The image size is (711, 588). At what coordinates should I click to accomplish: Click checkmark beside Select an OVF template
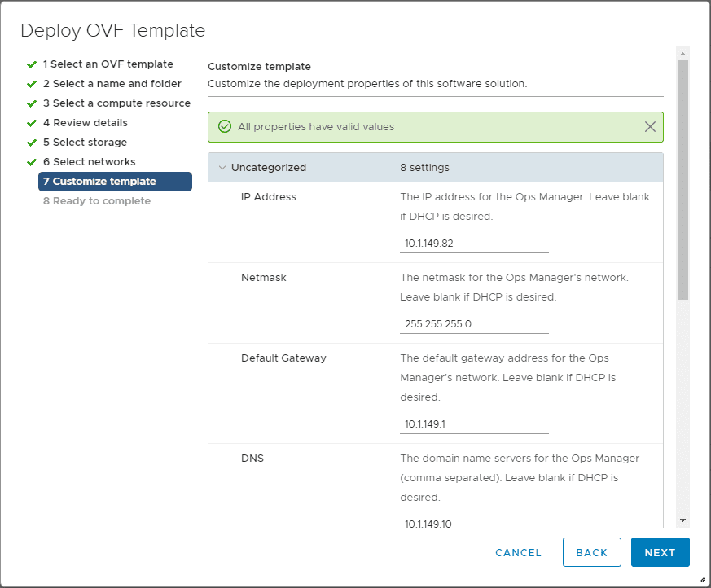pos(32,64)
